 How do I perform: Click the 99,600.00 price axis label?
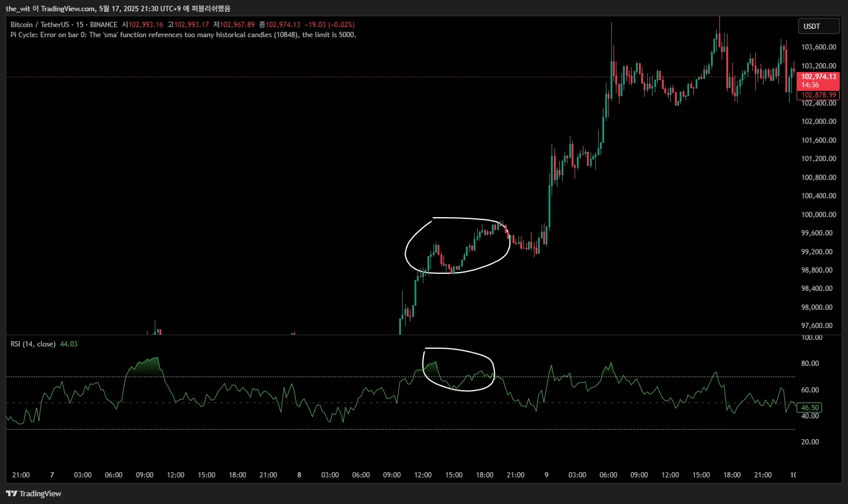tap(817, 233)
